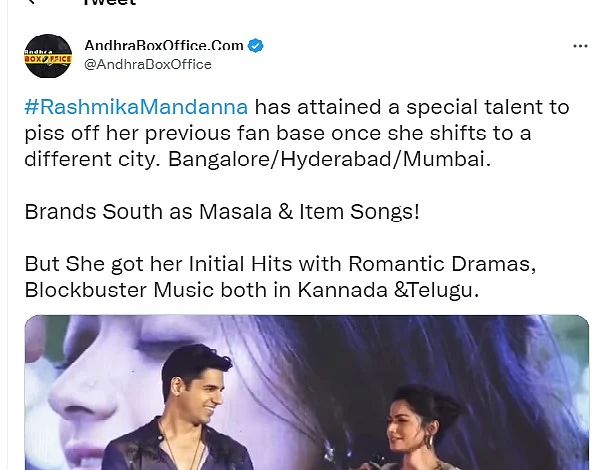Open the AndhraBoxOffice.Com display name
602x470 pixels.
point(164,45)
